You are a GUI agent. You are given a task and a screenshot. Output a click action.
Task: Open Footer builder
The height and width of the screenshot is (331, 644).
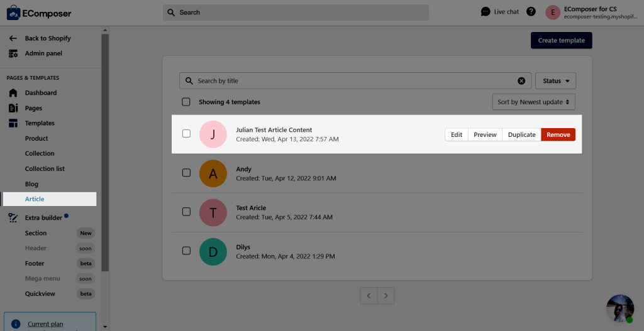point(35,263)
